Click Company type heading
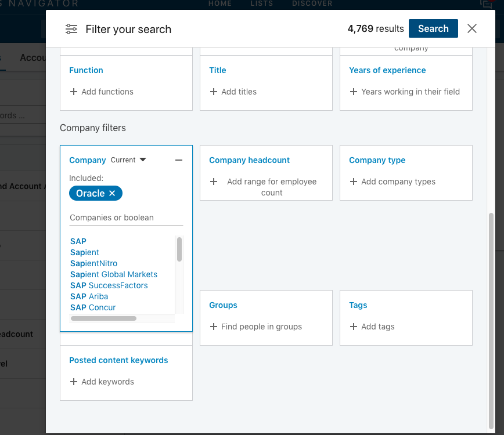 click(377, 160)
